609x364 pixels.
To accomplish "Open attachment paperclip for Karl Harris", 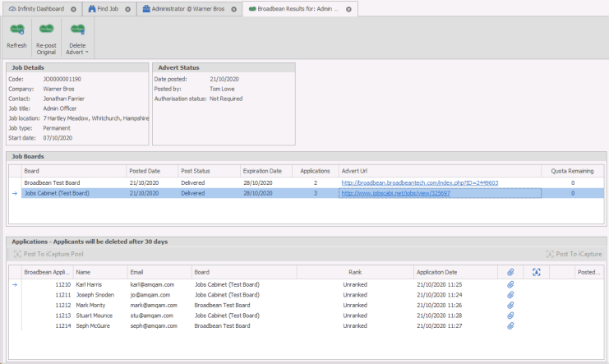I will (510, 284).
